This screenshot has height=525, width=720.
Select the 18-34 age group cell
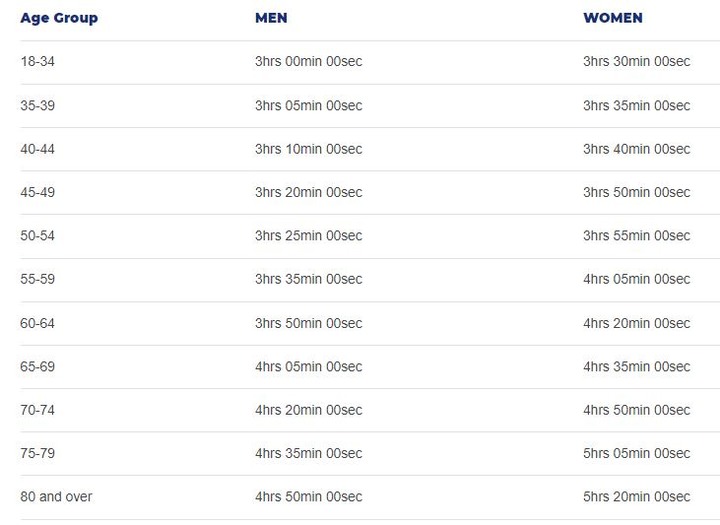click(37, 61)
